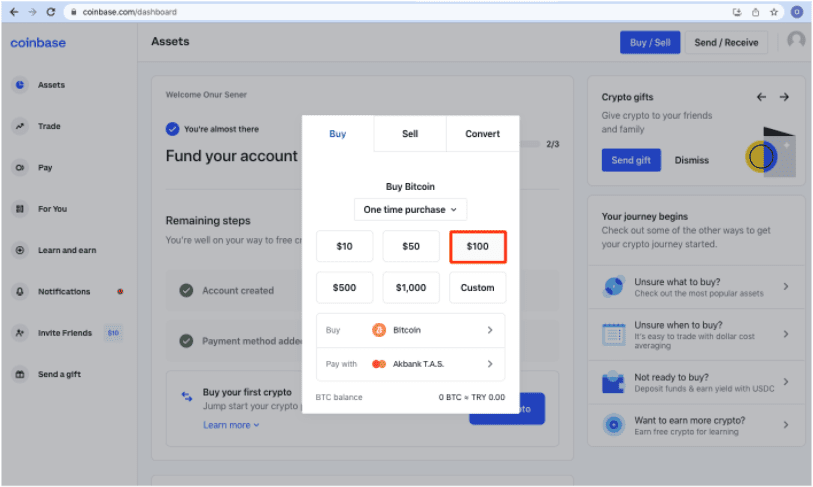
Task: Select the $100 amount button
Action: coord(478,246)
